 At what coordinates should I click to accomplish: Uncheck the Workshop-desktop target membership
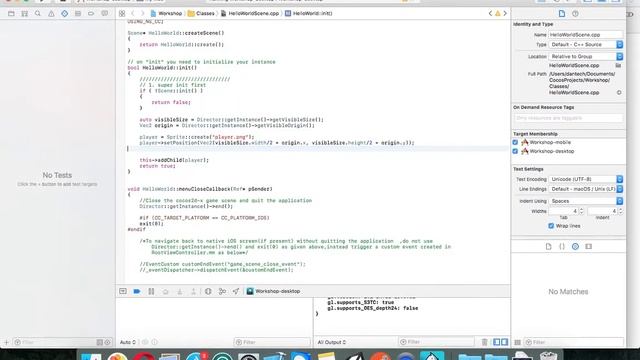click(x=515, y=151)
